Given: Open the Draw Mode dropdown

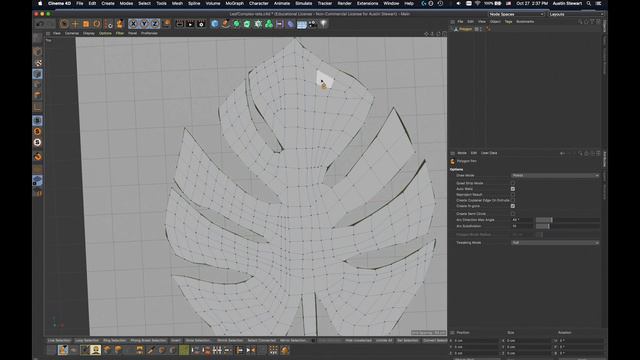Looking at the screenshot, I should pos(555,176).
